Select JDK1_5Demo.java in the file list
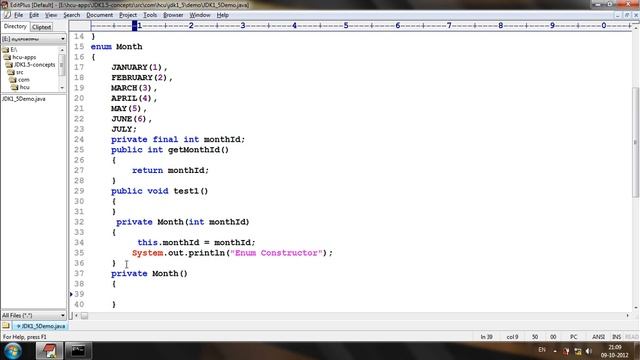This screenshot has width=640, height=360. [24, 99]
